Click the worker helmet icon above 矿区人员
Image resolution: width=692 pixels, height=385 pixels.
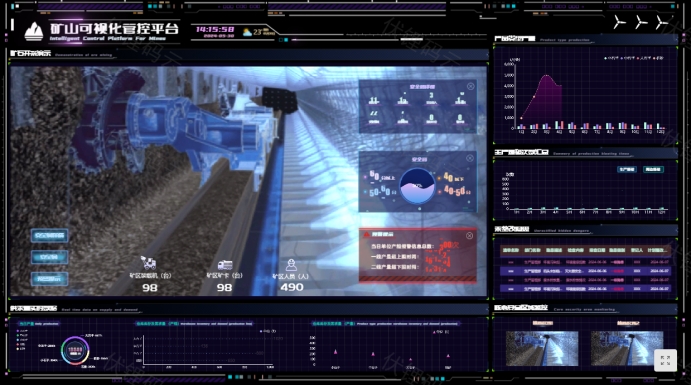(291, 265)
